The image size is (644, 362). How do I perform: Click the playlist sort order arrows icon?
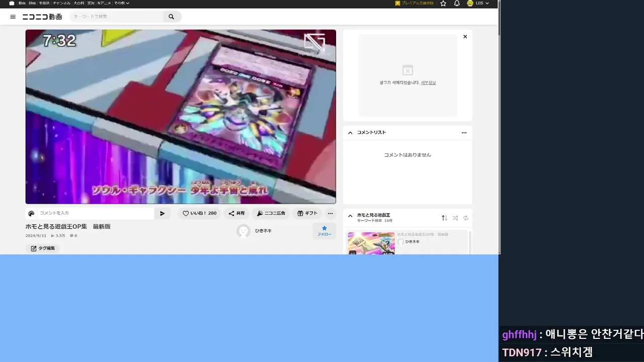[x=444, y=218]
